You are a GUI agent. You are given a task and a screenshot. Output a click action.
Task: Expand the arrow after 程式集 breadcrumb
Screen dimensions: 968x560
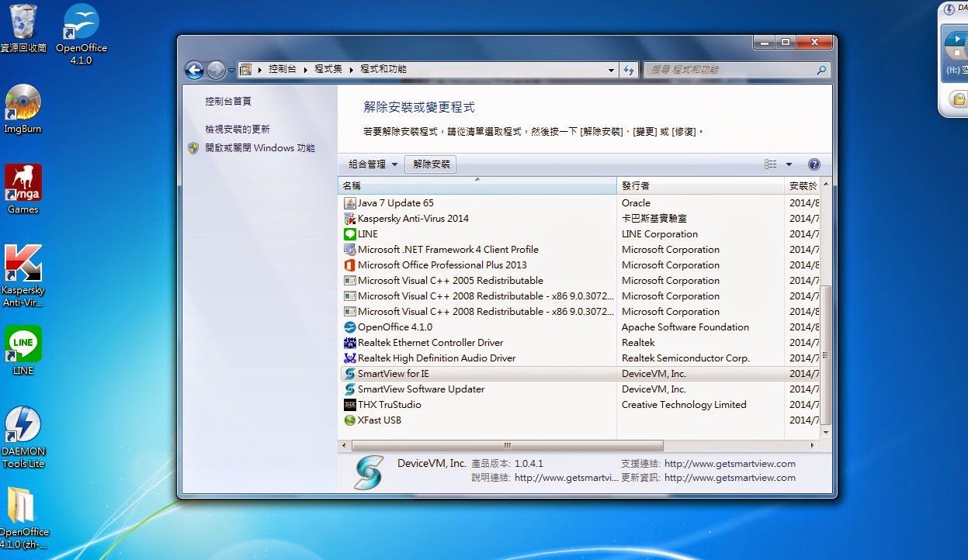pyautogui.click(x=351, y=70)
